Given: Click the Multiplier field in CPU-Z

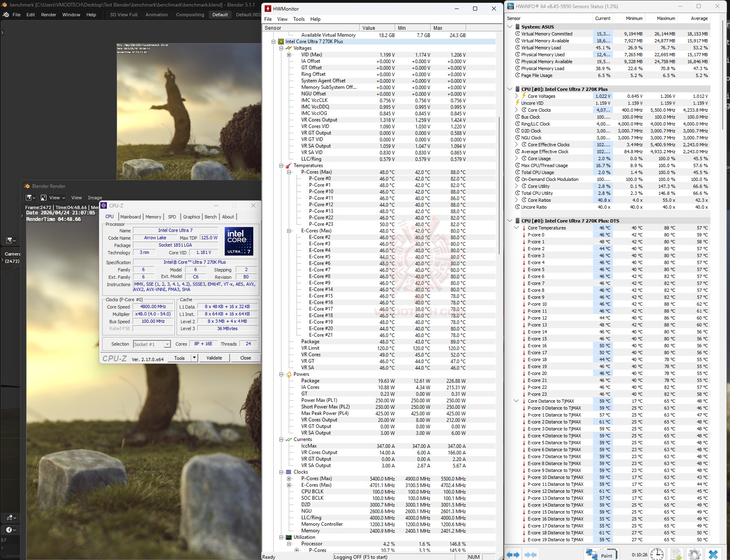Looking at the screenshot, I should pos(153,314).
